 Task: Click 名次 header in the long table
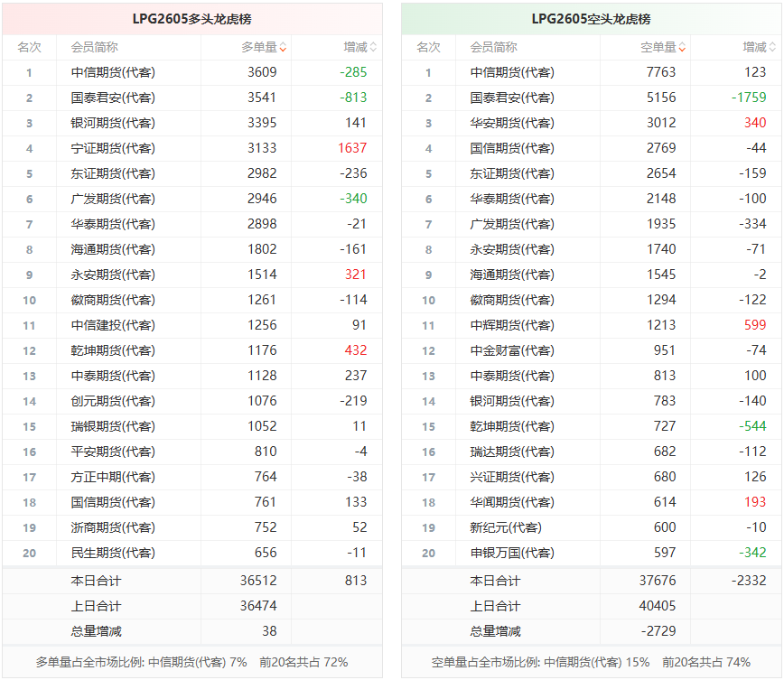(x=29, y=48)
